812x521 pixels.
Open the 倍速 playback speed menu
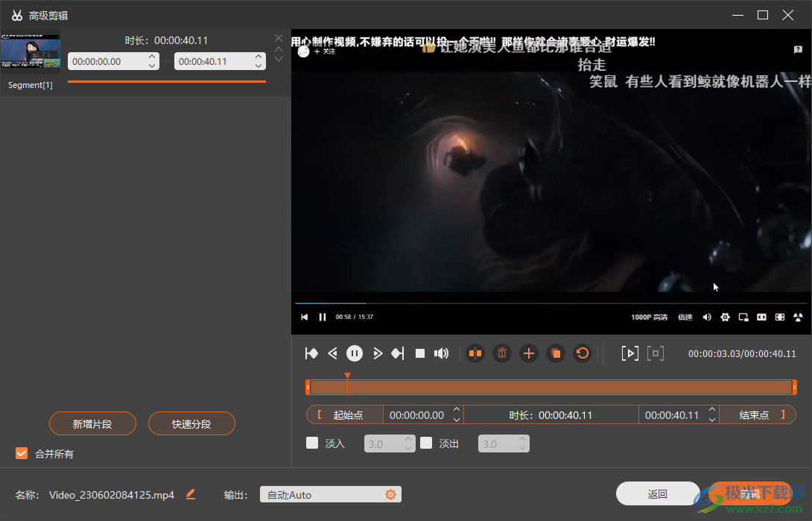point(685,317)
